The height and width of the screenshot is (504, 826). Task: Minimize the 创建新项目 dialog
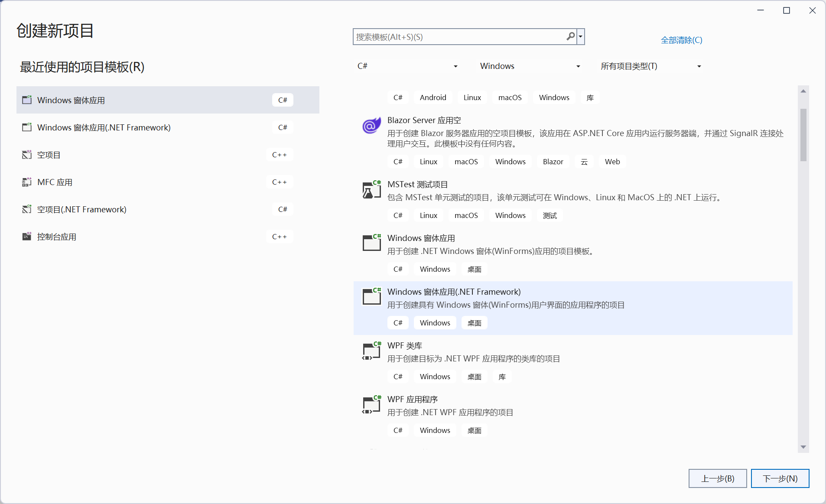click(x=761, y=10)
